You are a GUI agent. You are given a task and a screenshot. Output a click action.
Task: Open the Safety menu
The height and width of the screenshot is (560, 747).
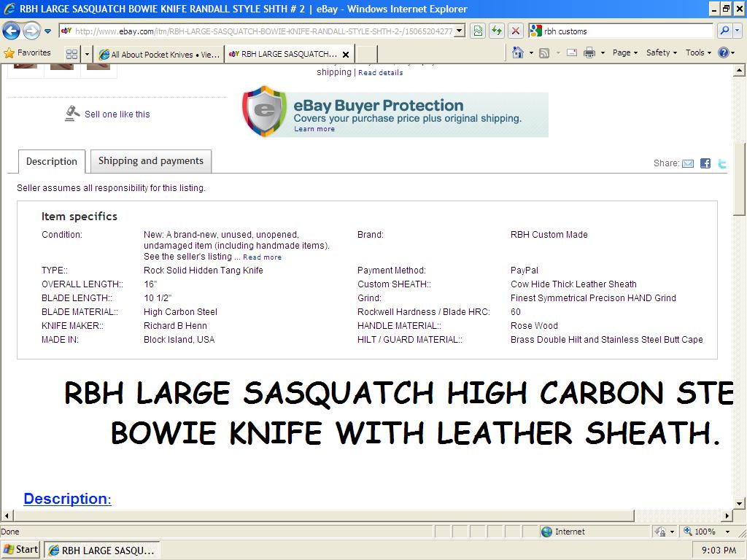pyautogui.click(x=661, y=52)
